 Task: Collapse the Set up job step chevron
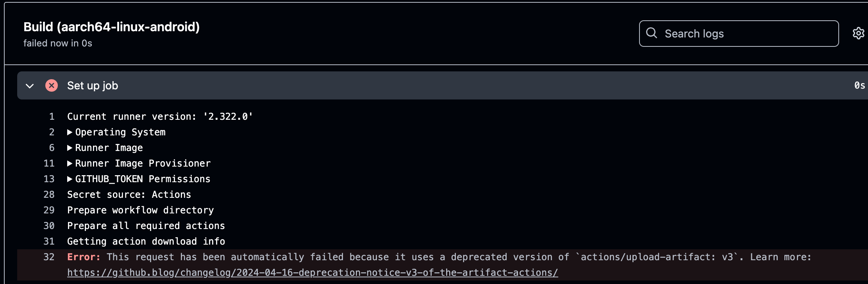point(30,86)
